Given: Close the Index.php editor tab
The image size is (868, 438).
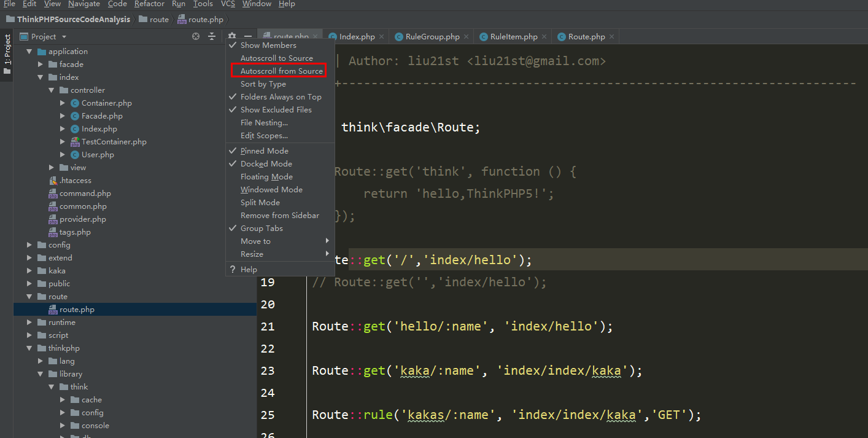Looking at the screenshot, I should point(381,37).
